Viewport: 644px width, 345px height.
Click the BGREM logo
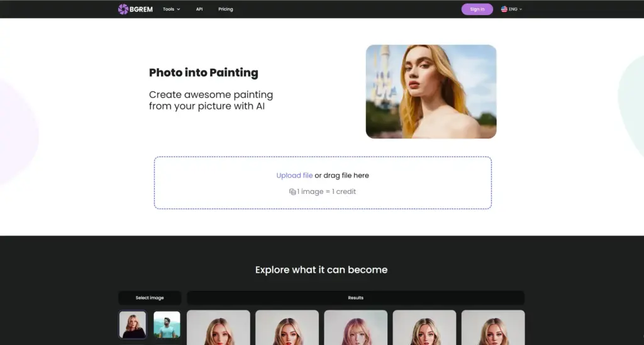[x=135, y=9]
